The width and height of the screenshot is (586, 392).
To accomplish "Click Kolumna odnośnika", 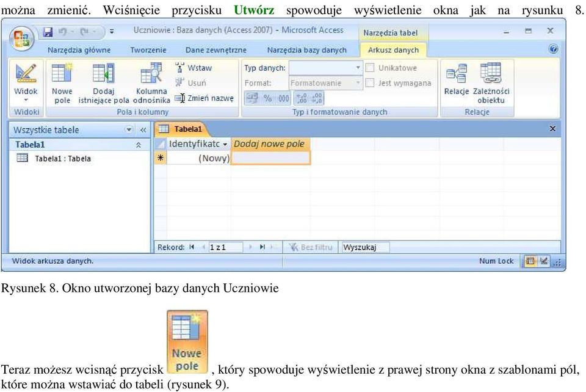I will coord(151,83).
